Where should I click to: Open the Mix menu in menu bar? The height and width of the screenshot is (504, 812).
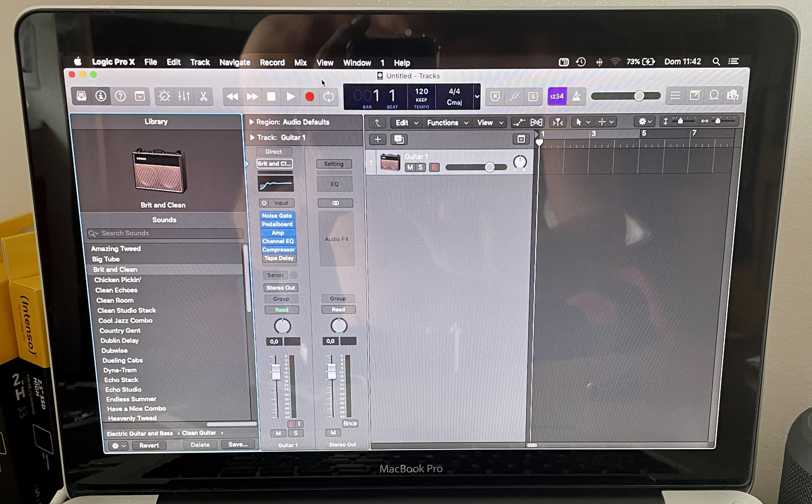pyautogui.click(x=300, y=63)
